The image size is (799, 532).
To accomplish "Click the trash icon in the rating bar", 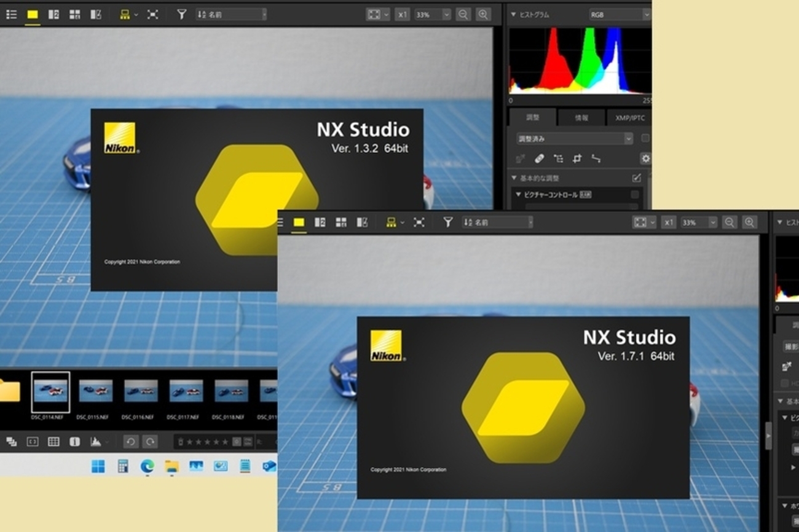I will (x=181, y=442).
